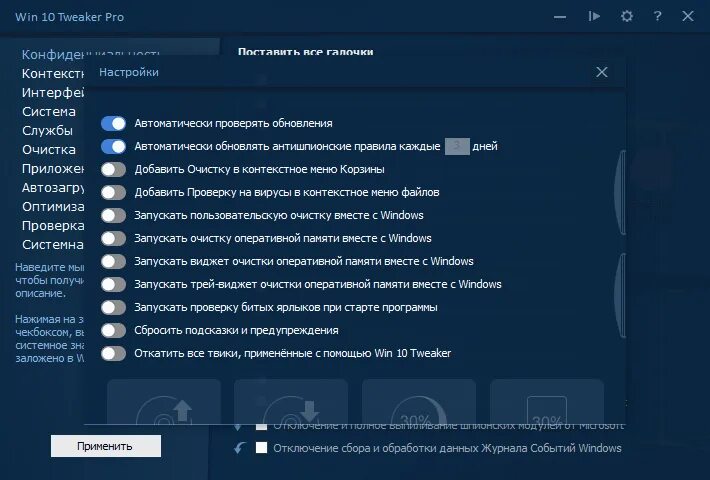
Task: Click the Применить button
Action: click(x=106, y=446)
